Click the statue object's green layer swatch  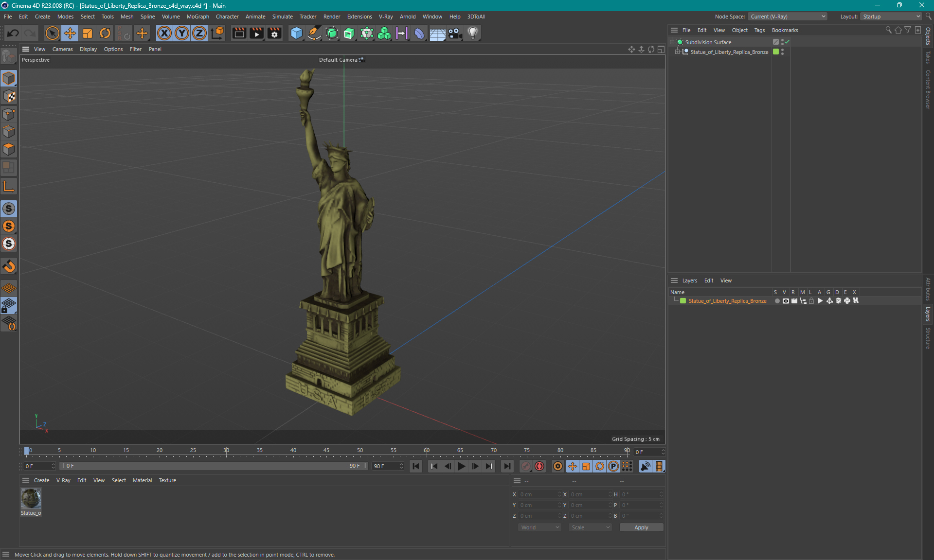pyautogui.click(x=776, y=52)
